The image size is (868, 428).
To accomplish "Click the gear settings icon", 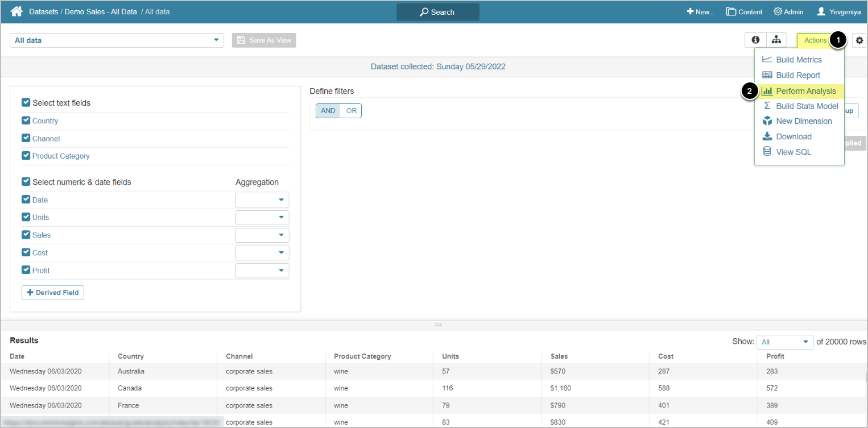I will [859, 40].
